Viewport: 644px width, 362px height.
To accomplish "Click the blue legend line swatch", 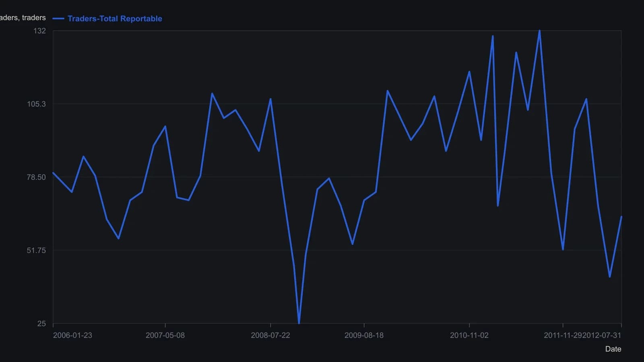I will [x=58, y=19].
